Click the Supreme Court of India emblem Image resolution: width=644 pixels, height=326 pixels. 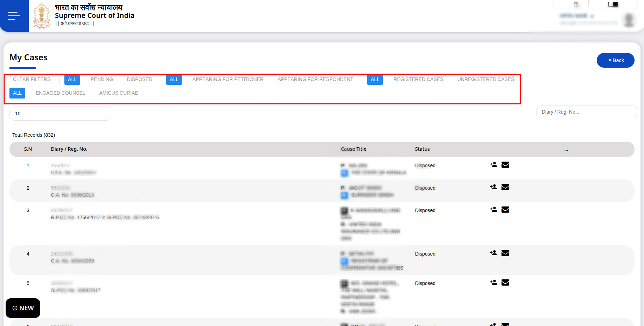(x=42, y=16)
